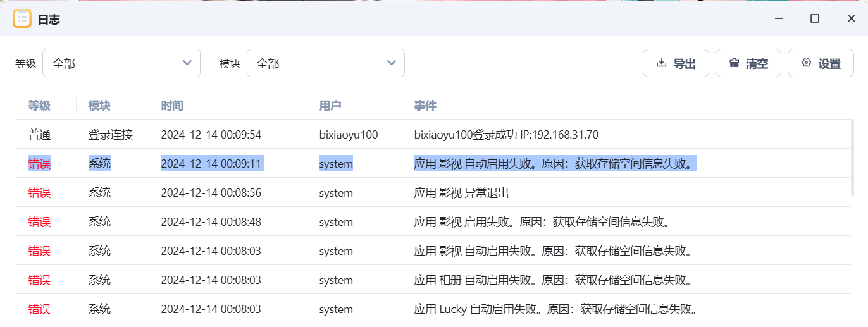The image size is (868, 327).
Task: Click the 设置 text label
Action: (x=829, y=64)
